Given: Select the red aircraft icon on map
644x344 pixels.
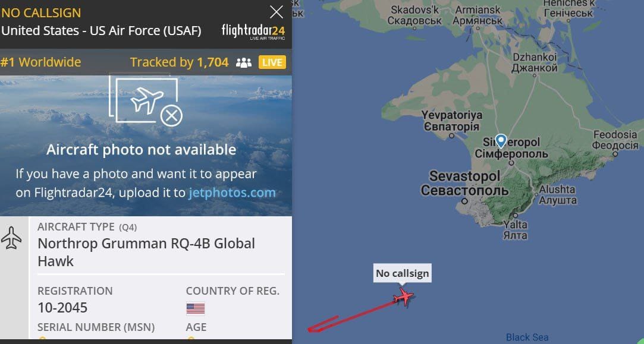Looking at the screenshot, I should (x=404, y=296).
